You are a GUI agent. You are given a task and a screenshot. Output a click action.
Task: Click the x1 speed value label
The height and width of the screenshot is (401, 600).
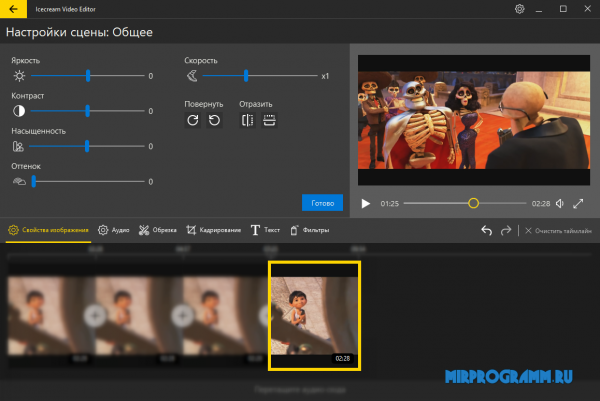coord(325,76)
